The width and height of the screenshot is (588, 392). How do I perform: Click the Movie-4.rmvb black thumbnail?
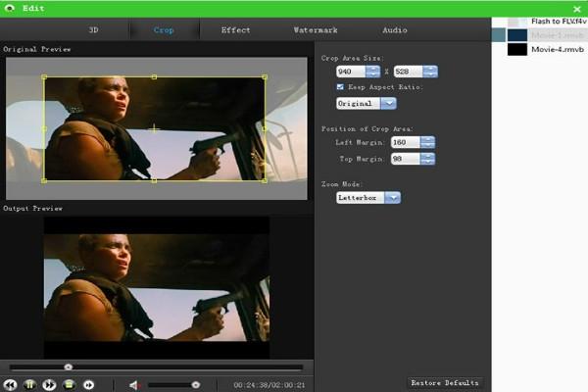[517, 49]
